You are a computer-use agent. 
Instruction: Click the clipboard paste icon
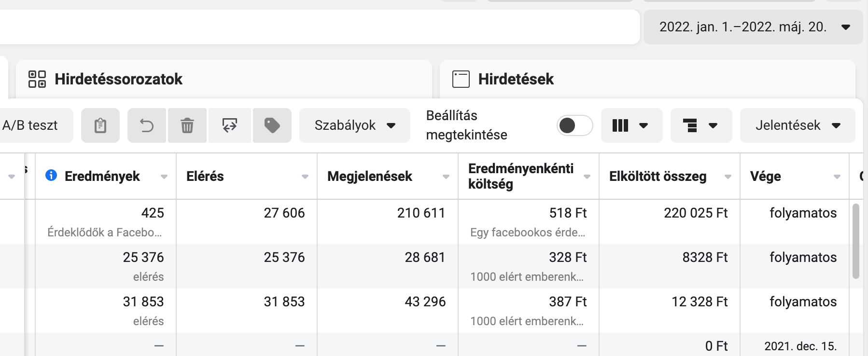point(100,125)
